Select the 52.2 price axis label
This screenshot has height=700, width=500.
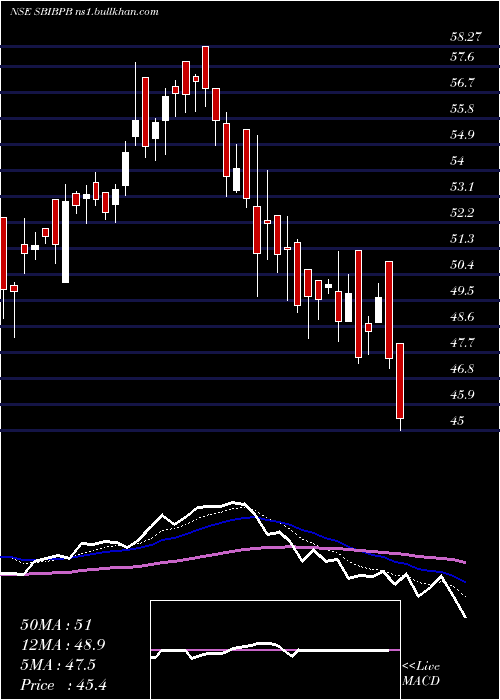[x=462, y=213]
